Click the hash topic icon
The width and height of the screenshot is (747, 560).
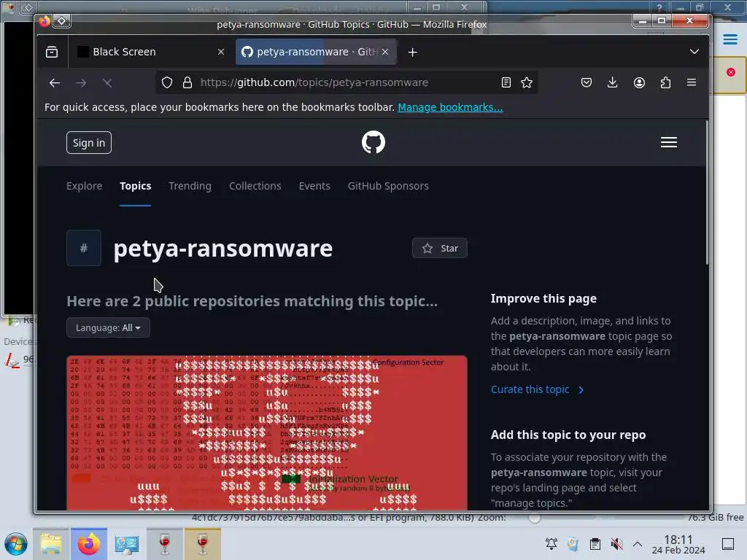point(84,248)
